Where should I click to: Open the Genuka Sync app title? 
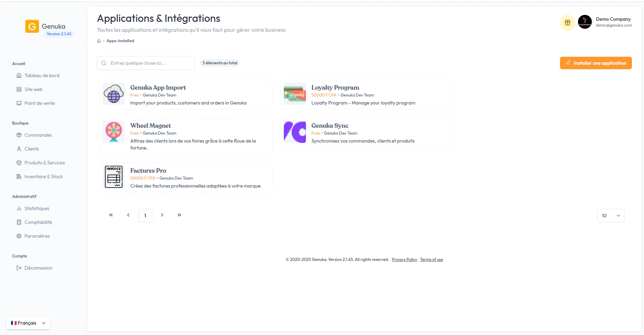click(x=330, y=126)
